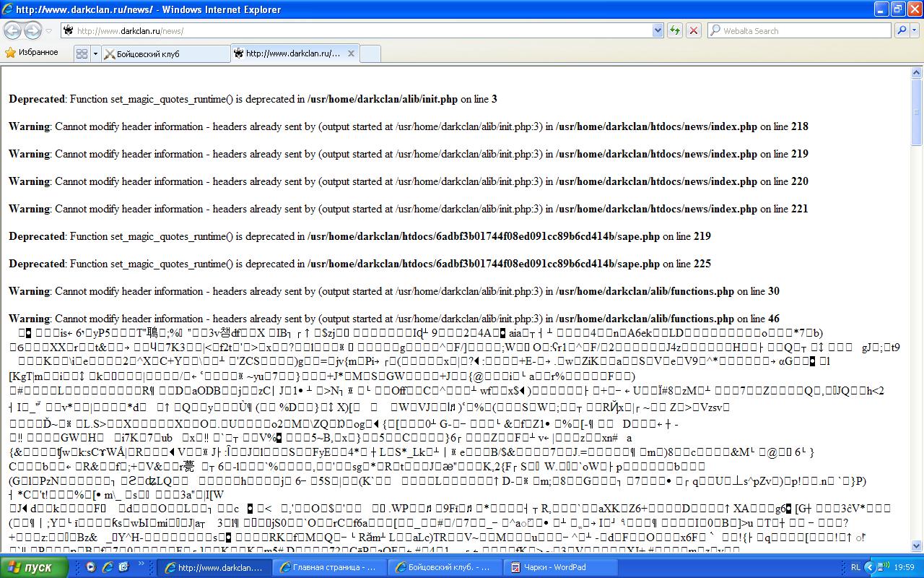Switch to the Бойцовский клуб tab
Viewport: 924px width, 578px height.
pyautogui.click(x=165, y=53)
